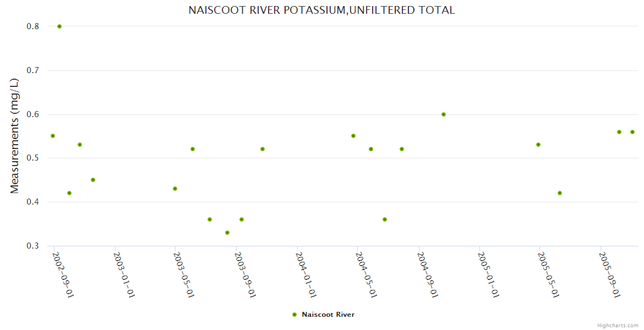Click the 0.55 point just before 2004-05-01
This screenshot has height=330, width=644.
coord(353,136)
